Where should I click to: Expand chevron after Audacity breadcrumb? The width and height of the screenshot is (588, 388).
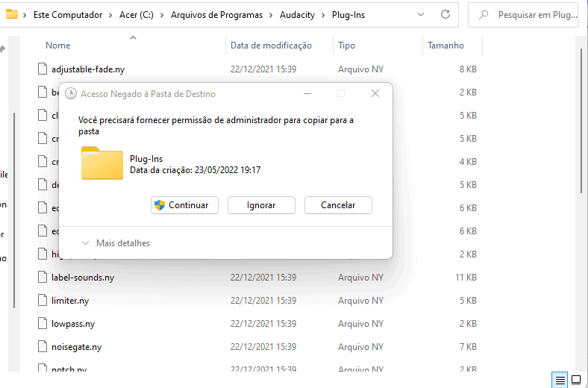[x=324, y=15]
